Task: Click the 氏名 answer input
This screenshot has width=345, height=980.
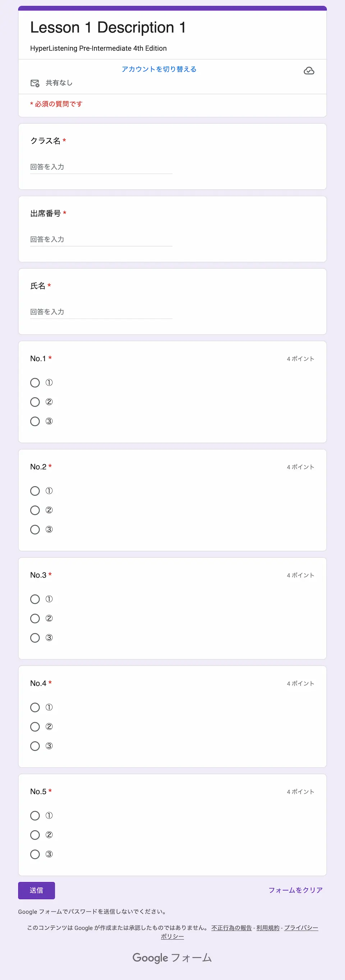Action: click(x=101, y=312)
